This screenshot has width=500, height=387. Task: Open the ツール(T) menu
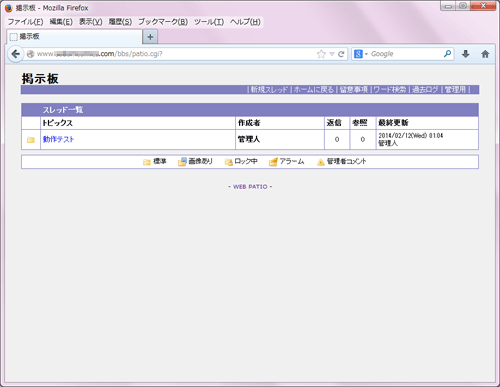point(209,22)
